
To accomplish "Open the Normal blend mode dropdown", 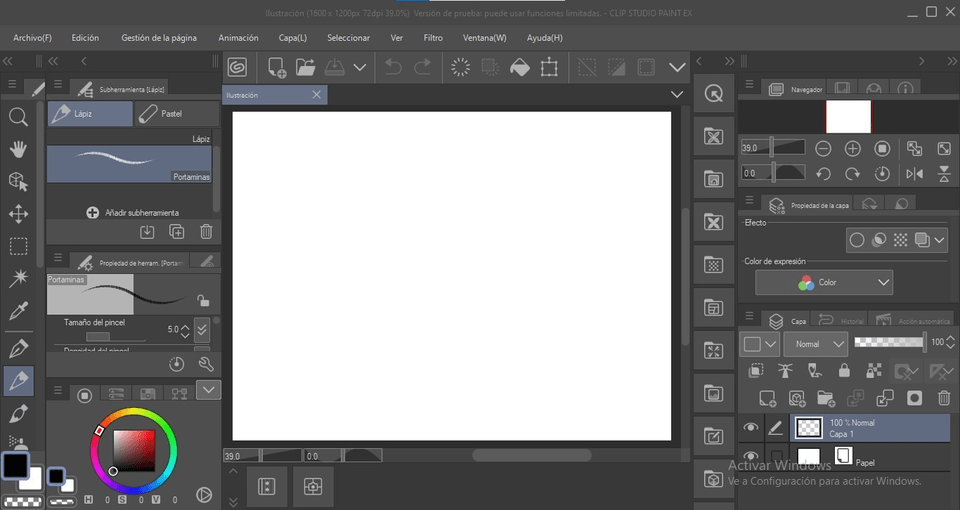I will pyautogui.click(x=816, y=344).
